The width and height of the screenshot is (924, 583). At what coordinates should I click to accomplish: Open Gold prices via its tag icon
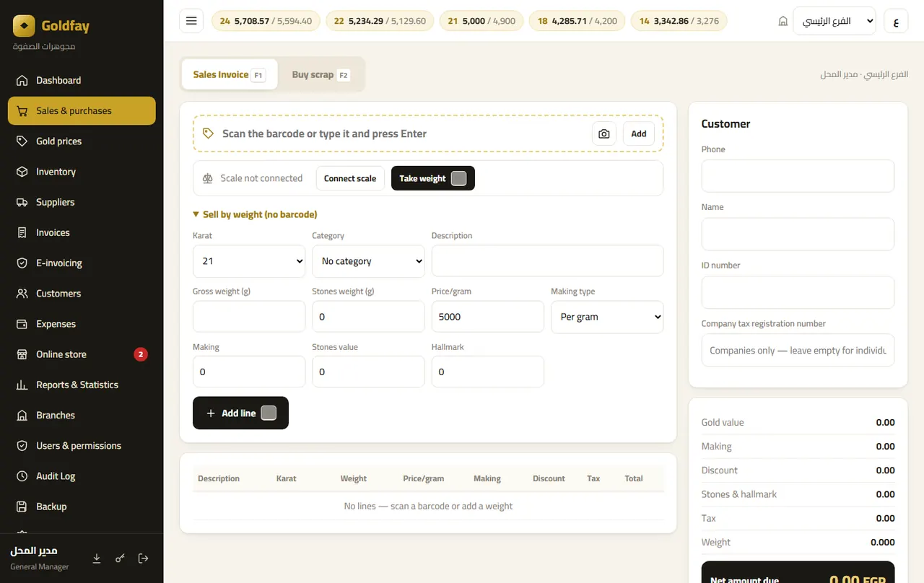[22, 141]
